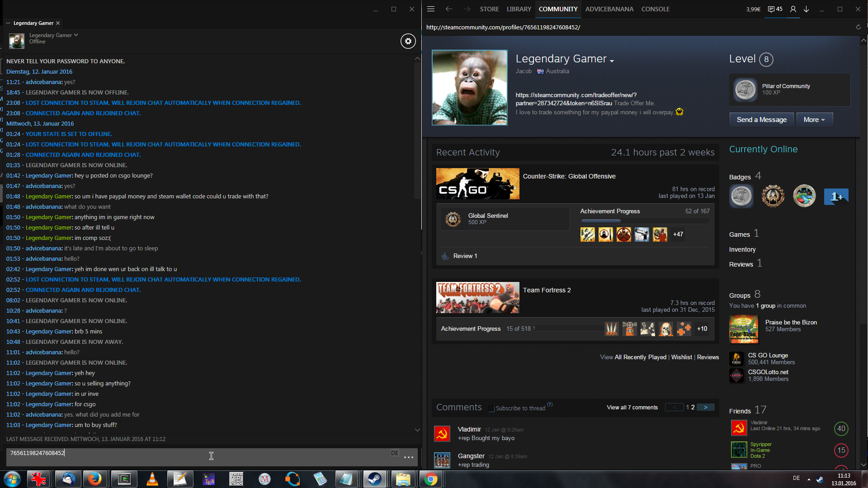
Task: Reload the page with refresh icon
Action: [858, 27]
